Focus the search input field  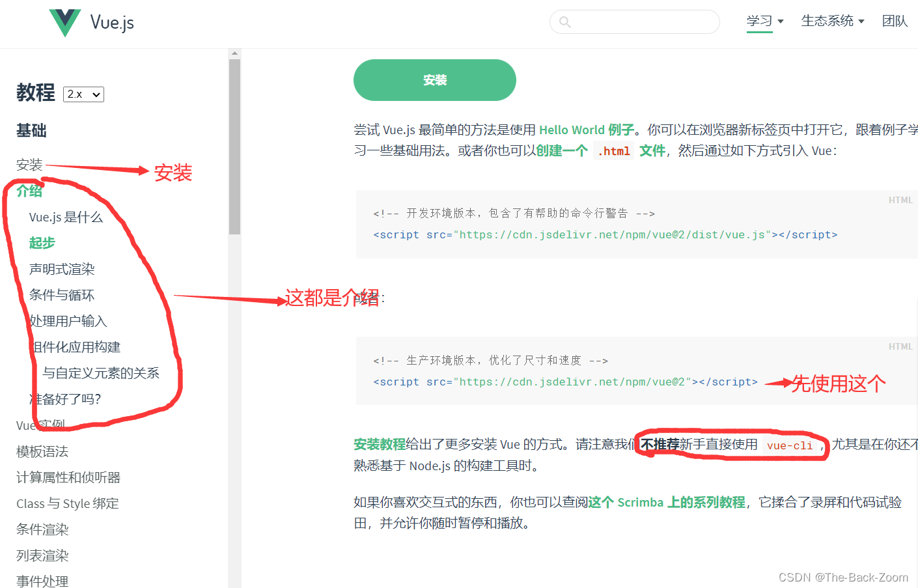(635, 22)
